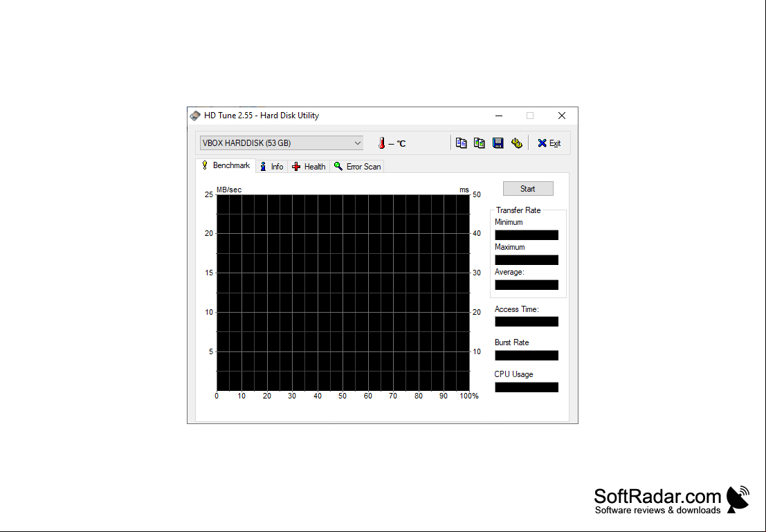Click the Average transfer rate value field

click(527, 285)
